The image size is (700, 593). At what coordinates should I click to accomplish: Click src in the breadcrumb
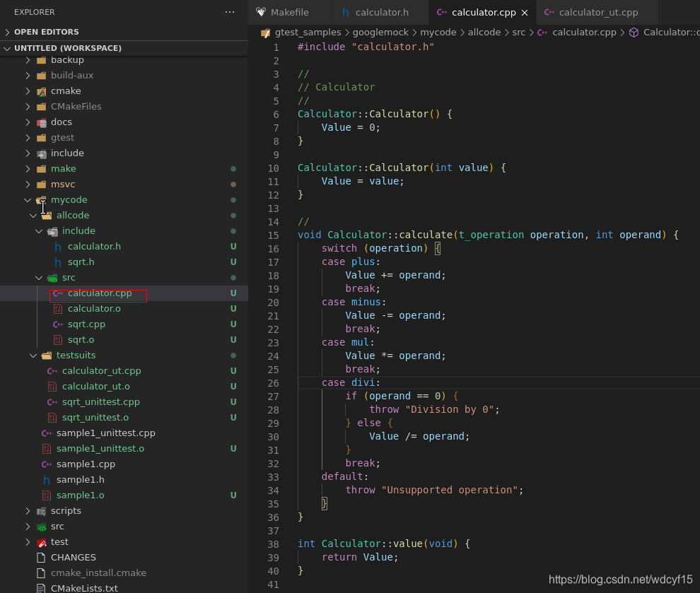tap(518, 33)
